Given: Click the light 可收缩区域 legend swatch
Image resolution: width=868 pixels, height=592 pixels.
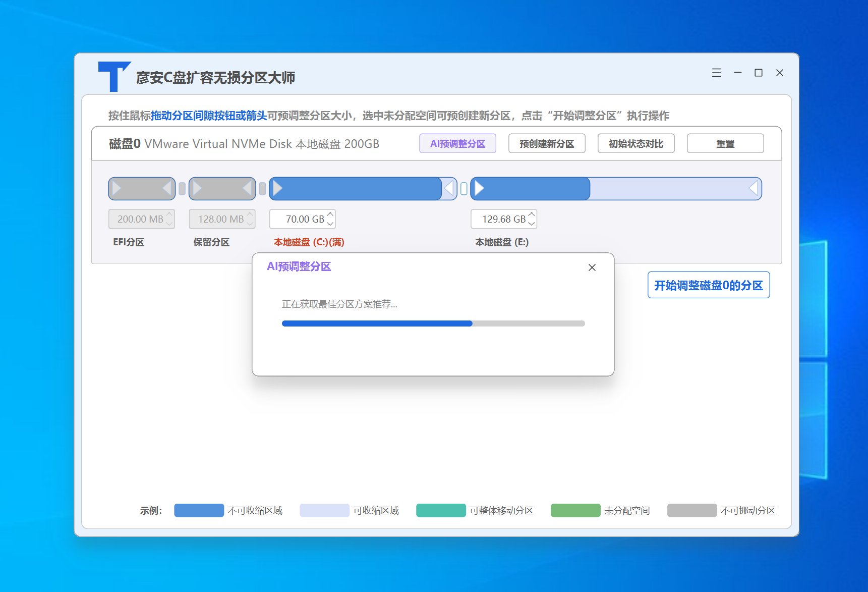Looking at the screenshot, I should click(324, 510).
